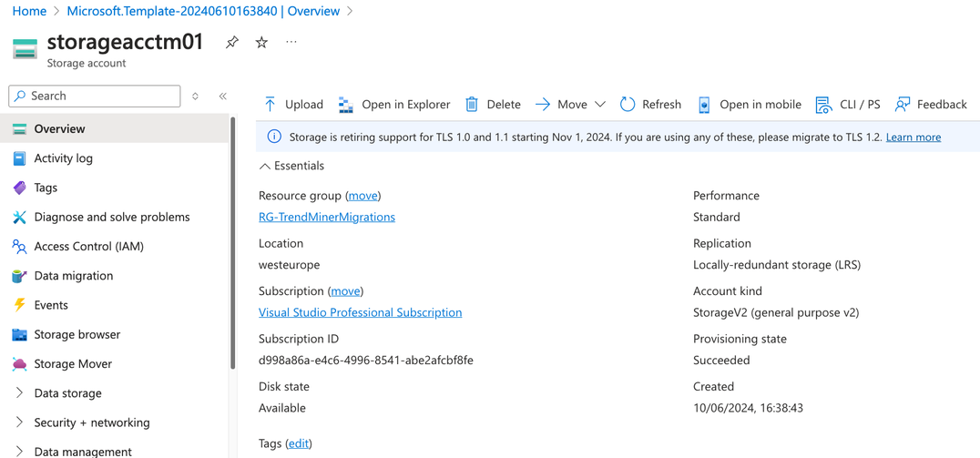The image size is (980, 458).
Task: Open Storage browser from sidebar
Action: 77,335
